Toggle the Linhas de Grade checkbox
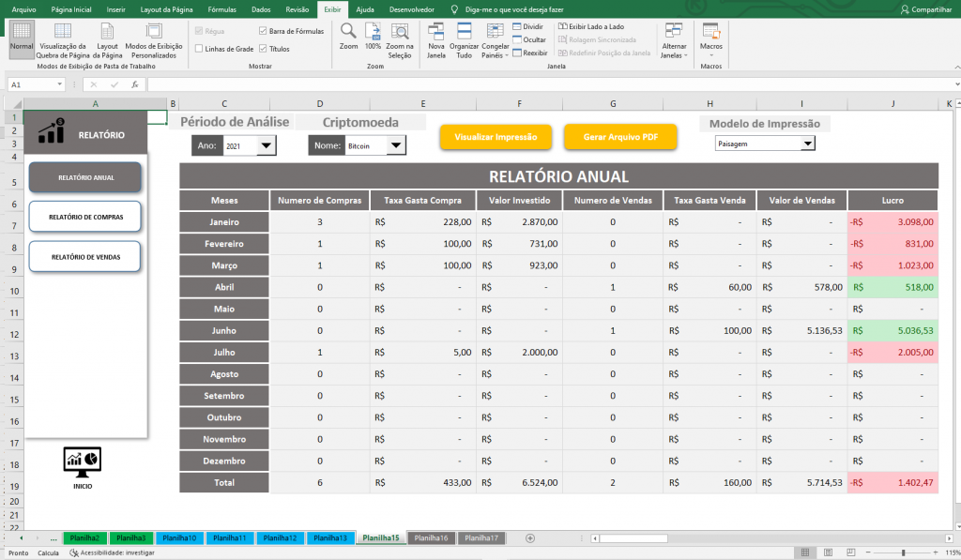Image resolution: width=961 pixels, height=560 pixels. pos(199,49)
